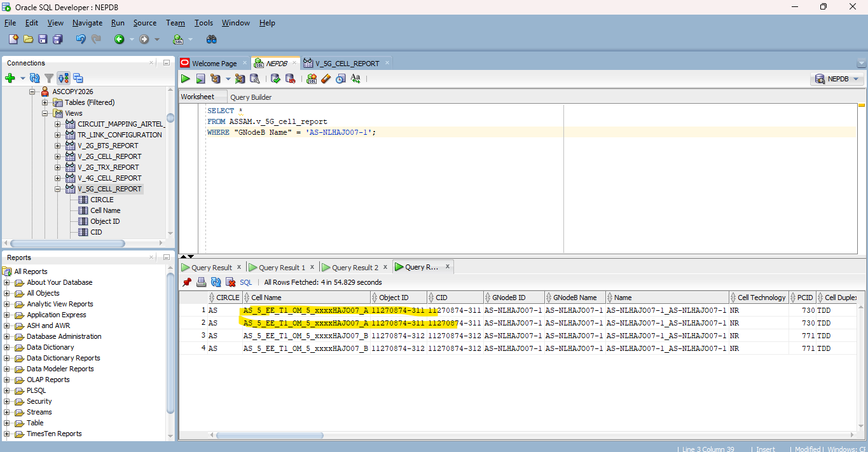The width and height of the screenshot is (868, 452).
Task: Click the Run Script icon
Action: pyautogui.click(x=200, y=79)
